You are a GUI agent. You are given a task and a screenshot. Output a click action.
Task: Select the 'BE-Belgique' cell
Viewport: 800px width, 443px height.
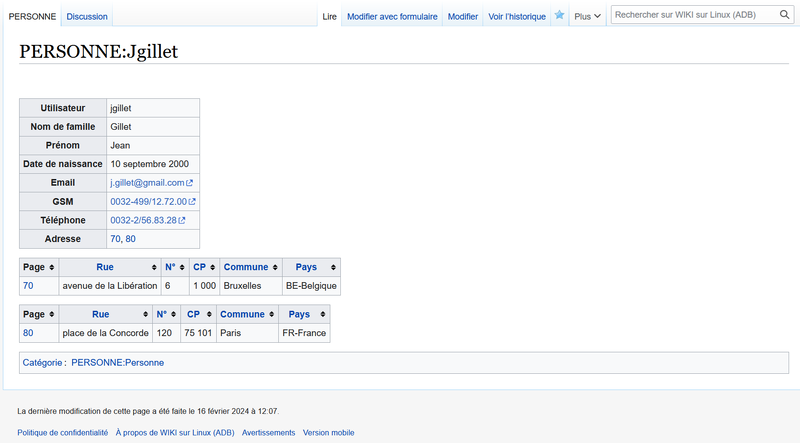tap(311, 286)
